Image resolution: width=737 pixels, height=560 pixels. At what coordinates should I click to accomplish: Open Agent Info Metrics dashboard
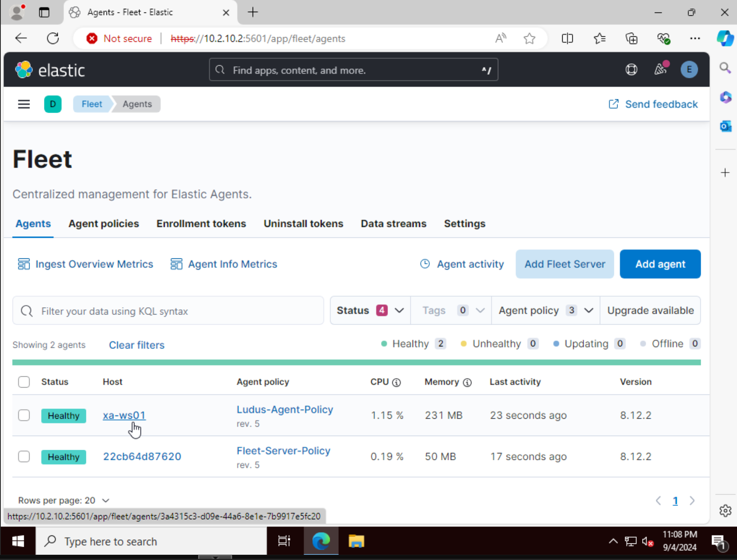(x=224, y=264)
